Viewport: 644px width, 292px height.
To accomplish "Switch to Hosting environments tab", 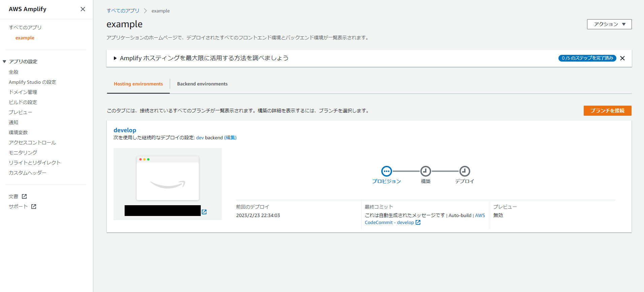I will (138, 84).
